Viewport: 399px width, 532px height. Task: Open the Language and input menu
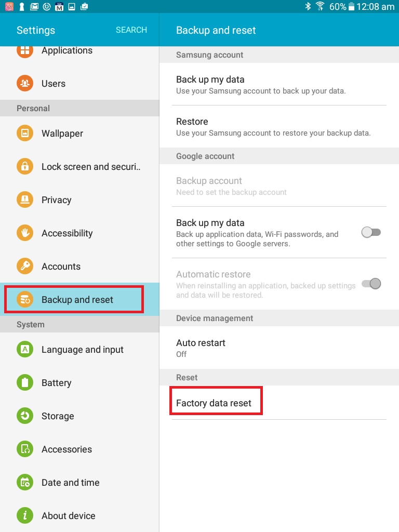[79, 349]
